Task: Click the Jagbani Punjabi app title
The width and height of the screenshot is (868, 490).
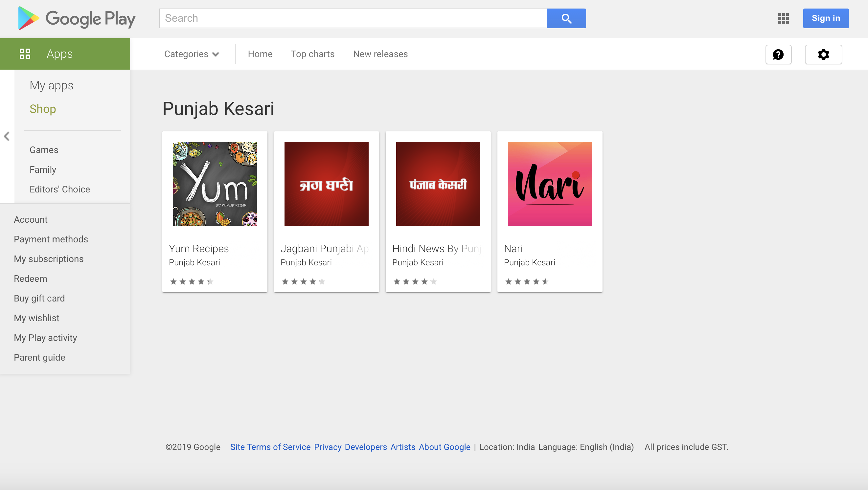Action: coord(325,249)
